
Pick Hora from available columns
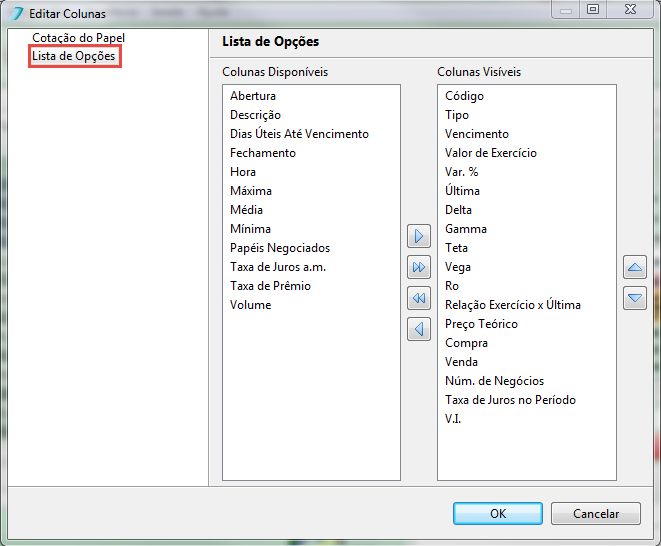click(x=243, y=172)
